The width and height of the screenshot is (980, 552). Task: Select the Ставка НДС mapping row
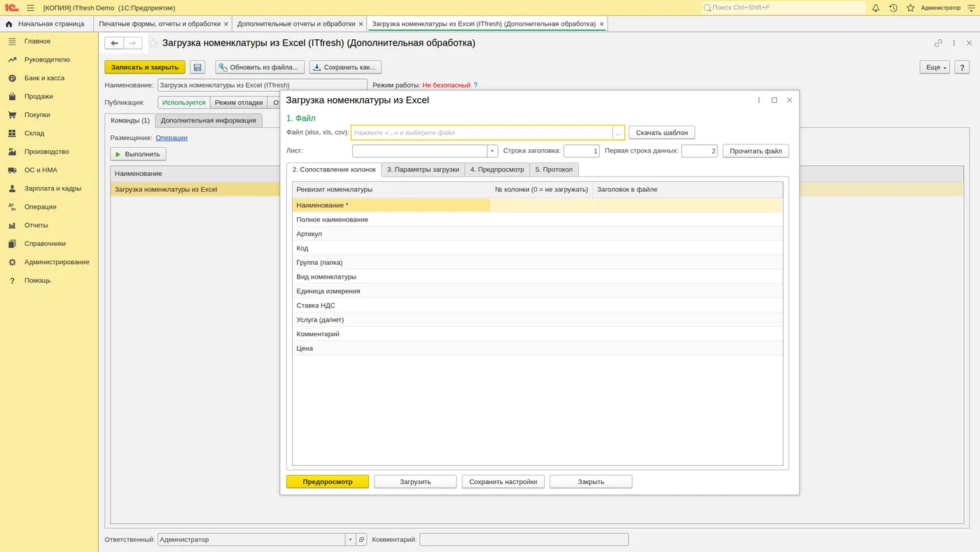pos(538,305)
